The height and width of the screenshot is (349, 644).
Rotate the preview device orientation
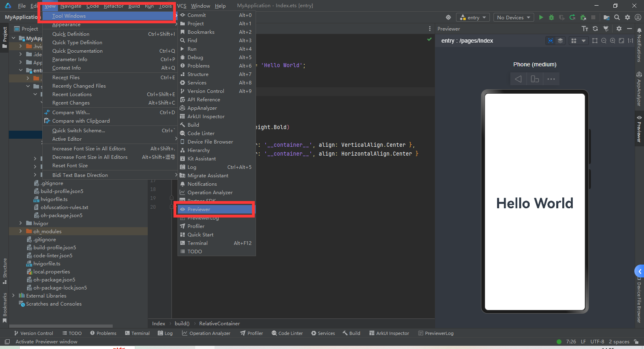535,79
